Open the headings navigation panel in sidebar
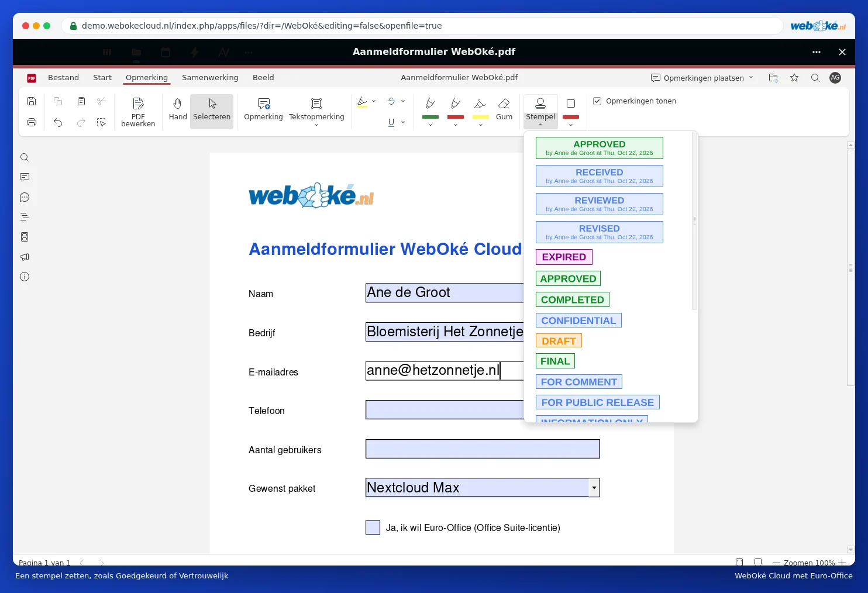This screenshot has width=868, height=593. coord(25,217)
